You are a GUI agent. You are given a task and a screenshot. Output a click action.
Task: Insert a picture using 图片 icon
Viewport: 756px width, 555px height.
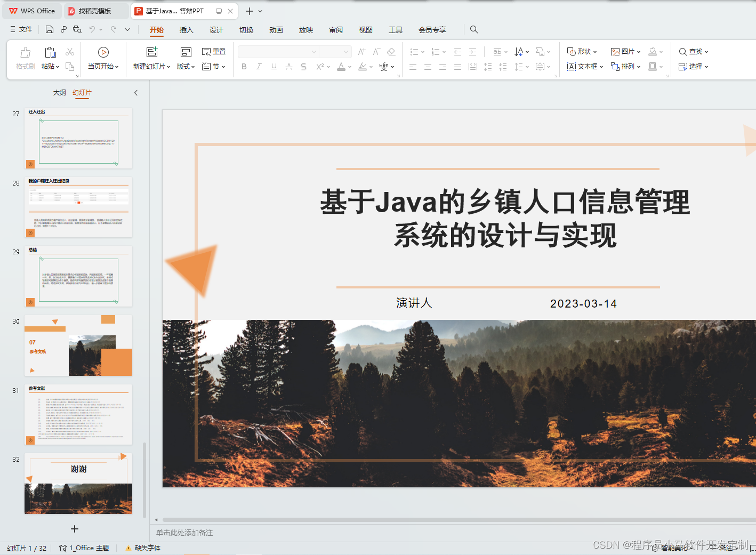point(624,51)
